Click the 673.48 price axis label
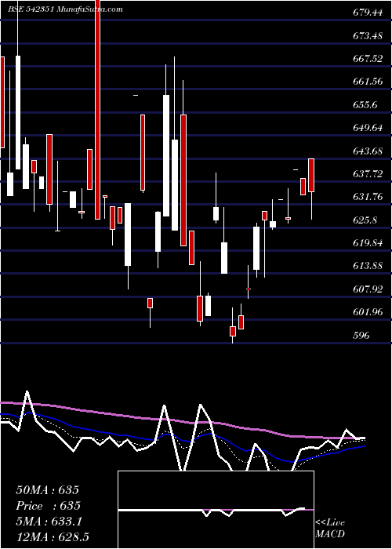 tap(368, 36)
